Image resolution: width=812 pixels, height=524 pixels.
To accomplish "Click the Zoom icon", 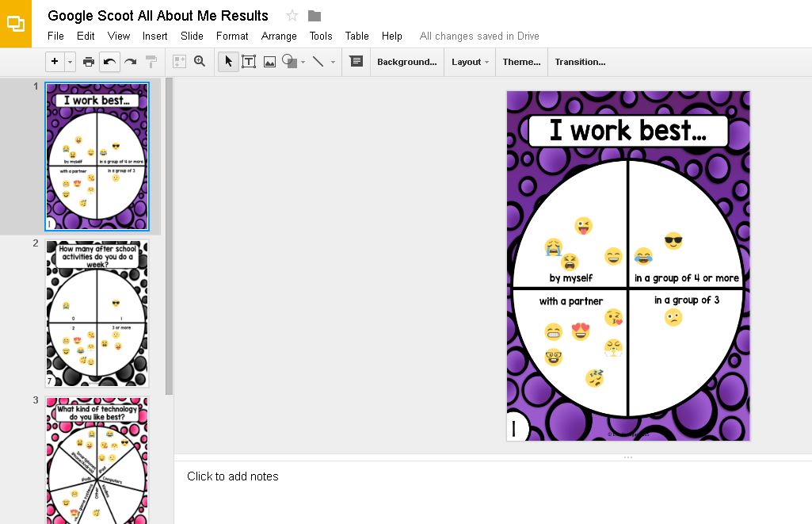I will 199,61.
